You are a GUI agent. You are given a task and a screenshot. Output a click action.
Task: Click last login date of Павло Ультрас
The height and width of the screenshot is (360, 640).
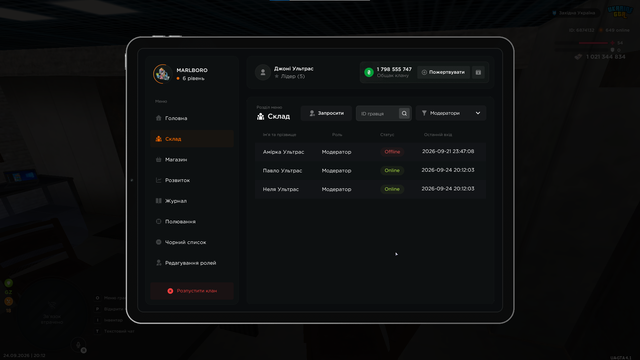coord(448,170)
